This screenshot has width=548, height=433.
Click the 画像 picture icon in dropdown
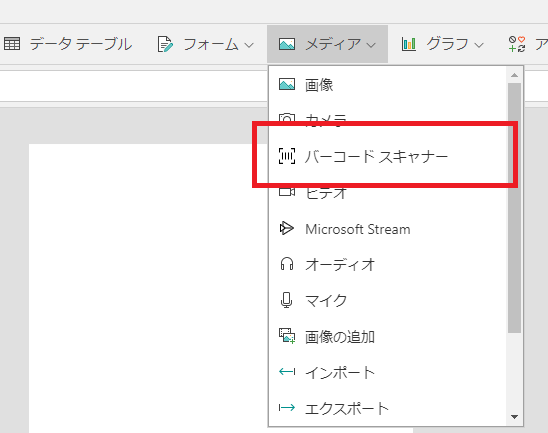point(287,84)
